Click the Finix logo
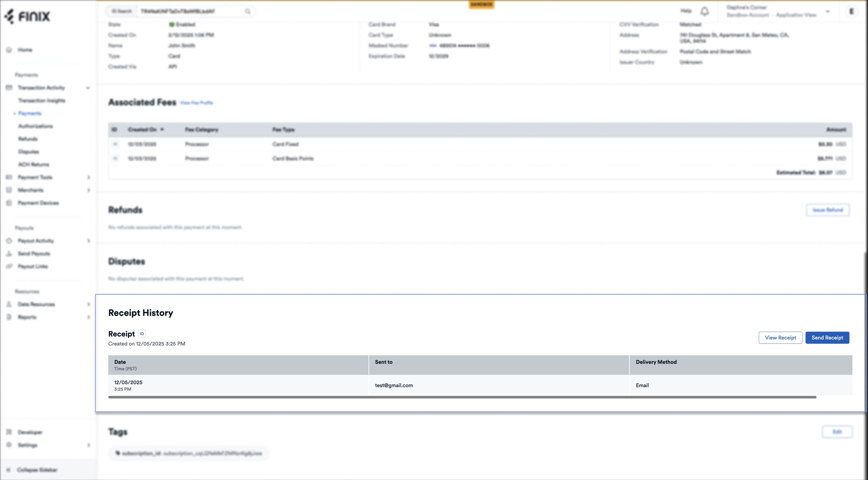 pos(28,16)
